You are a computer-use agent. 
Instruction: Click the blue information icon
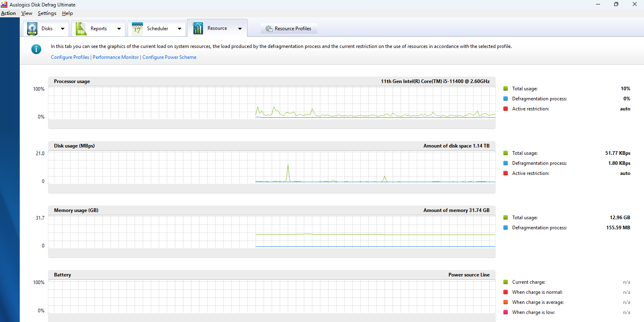tap(36, 49)
